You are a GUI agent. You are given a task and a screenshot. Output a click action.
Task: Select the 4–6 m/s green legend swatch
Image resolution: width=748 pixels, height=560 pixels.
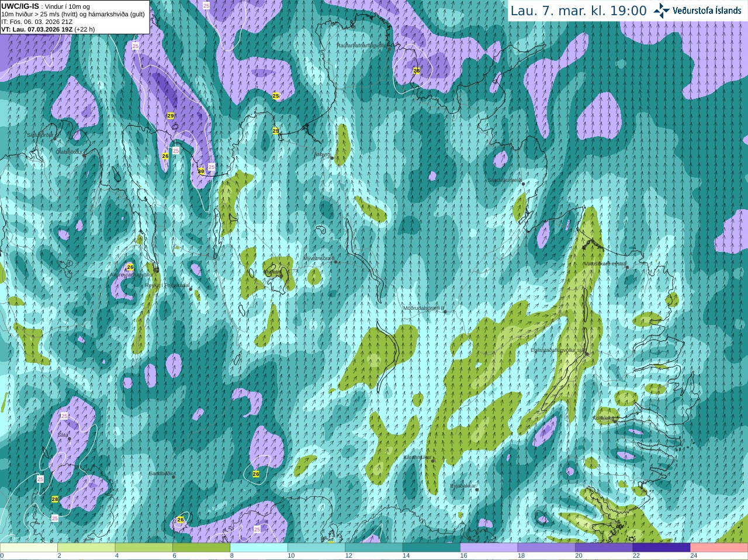pos(144,548)
